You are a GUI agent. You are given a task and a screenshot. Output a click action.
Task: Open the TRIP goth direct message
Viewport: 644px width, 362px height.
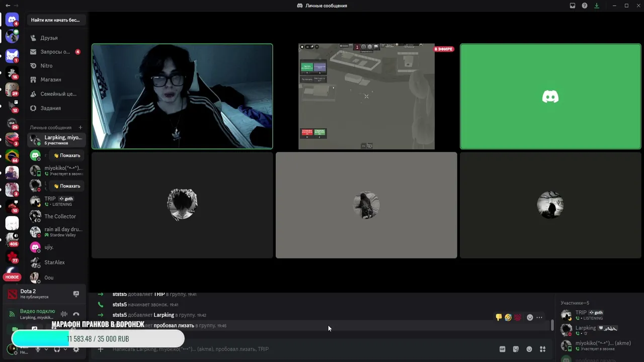click(56, 201)
